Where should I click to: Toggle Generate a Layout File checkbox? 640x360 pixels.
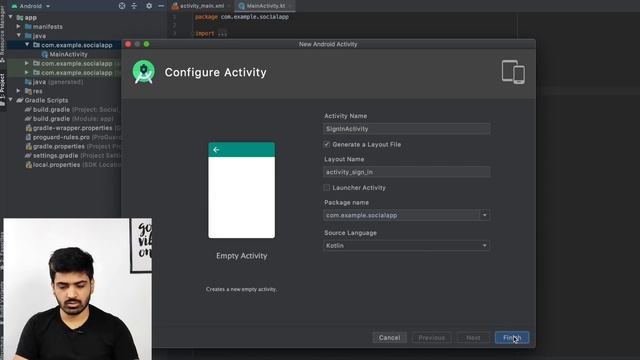point(327,144)
